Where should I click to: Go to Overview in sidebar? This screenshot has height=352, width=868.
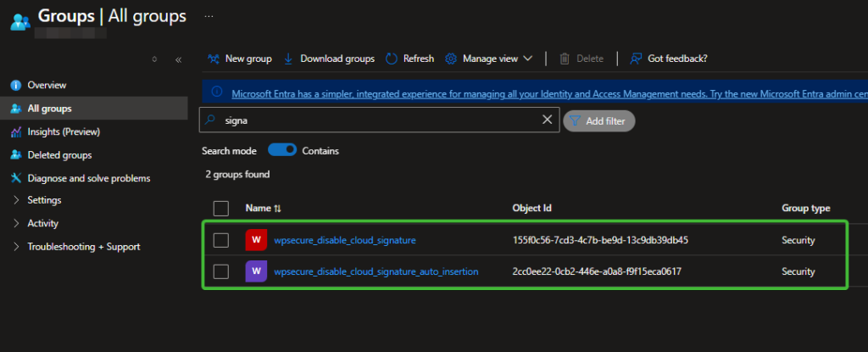(x=47, y=86)
